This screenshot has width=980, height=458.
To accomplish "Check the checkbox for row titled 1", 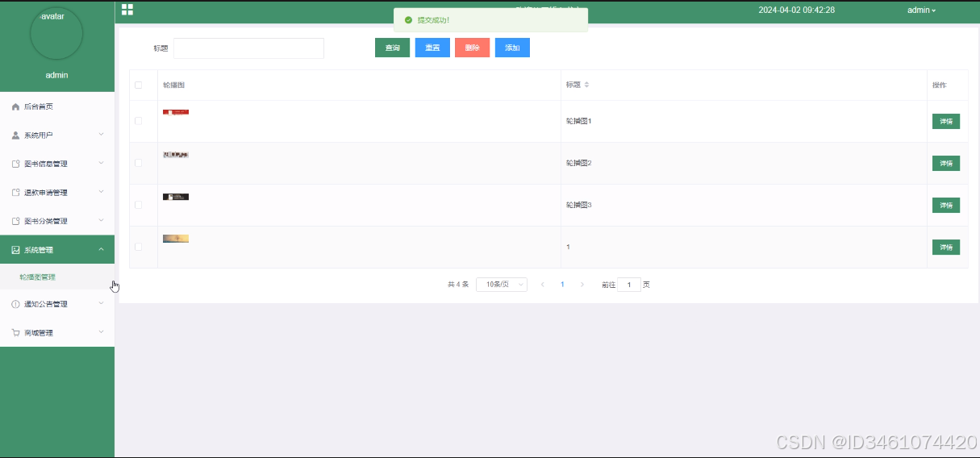I will click(138, 247).
